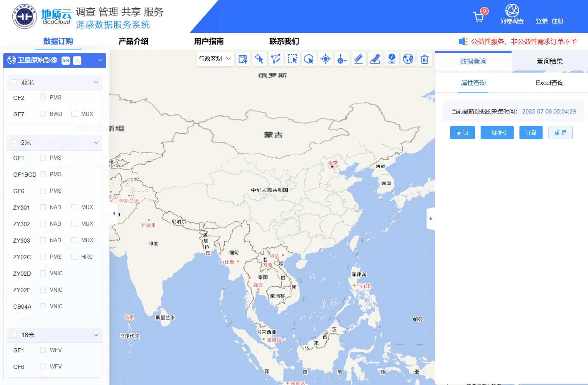Click the upload SHP file tool icon
The width and height of the screenshot is (588, 385).
pyautogui.click(x=243, y=59)
